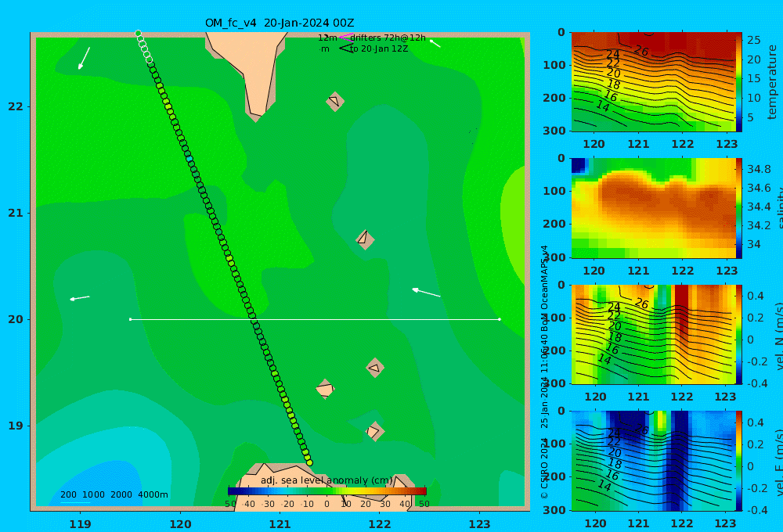Click the '300' depth label of salinity panel
783x532 pixels.
click(x=554, y=257)
